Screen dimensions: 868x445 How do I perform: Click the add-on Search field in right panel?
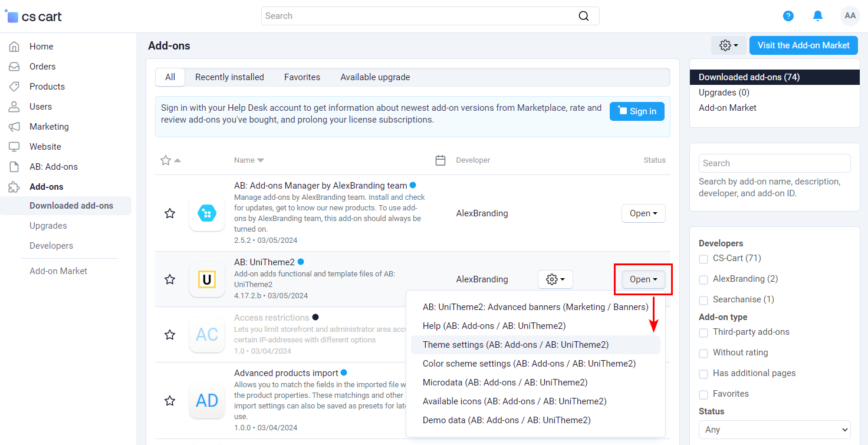(775, 163)
